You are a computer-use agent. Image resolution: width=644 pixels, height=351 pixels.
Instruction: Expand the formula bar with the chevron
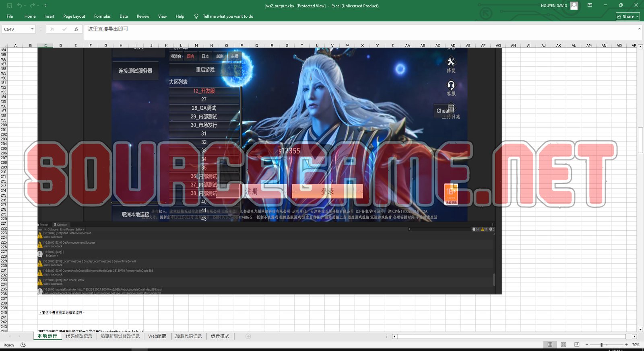pos(639,29)
